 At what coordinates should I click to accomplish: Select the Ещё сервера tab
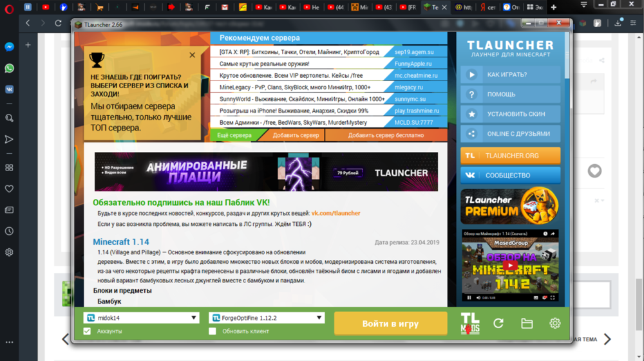pyautogui.click(x=234, y=135)
